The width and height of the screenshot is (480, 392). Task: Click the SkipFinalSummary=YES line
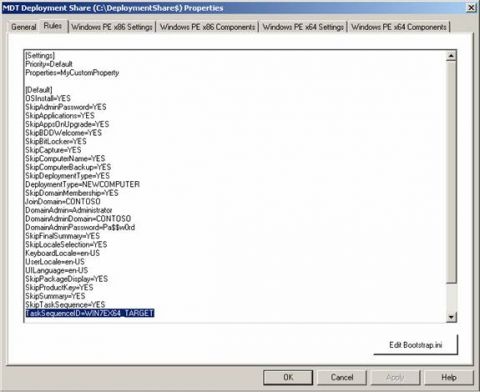pos(63,236)
